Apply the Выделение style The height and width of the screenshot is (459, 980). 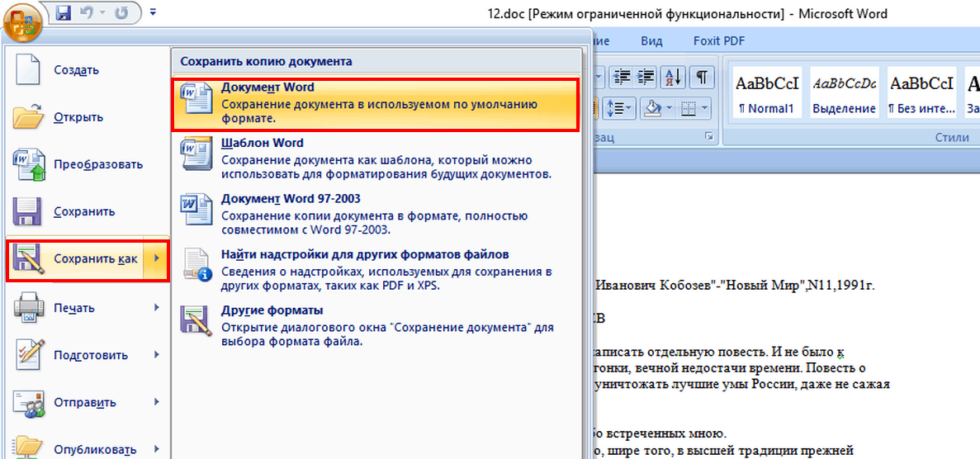844,94
